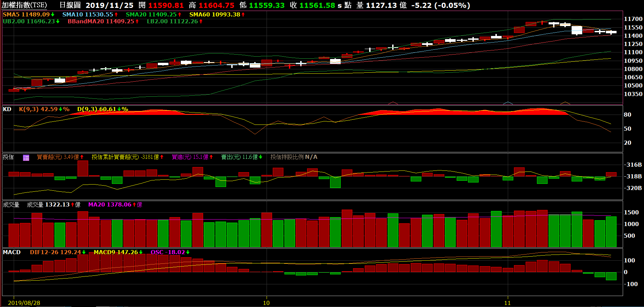Click the change value -5.22 (-0.05%)
Viewport: 644px width, 307px height.
441,5
